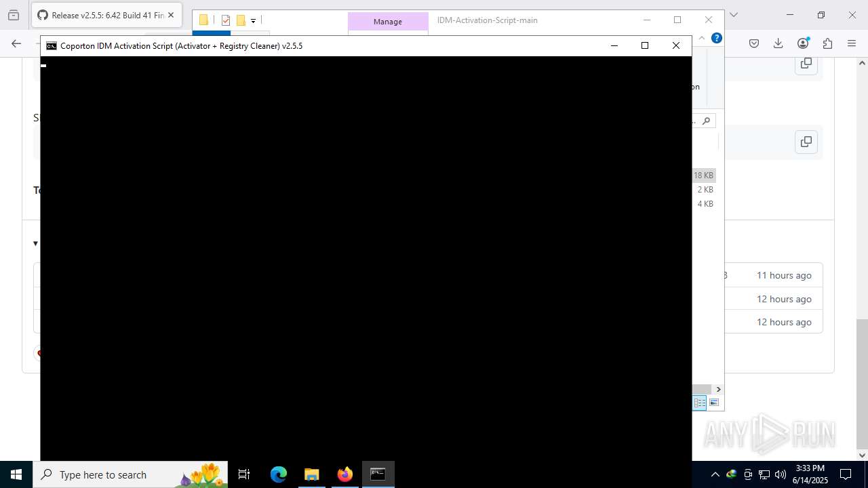
Task: Open Firefox View icon in the tab strip
Action: pos(14,15)
